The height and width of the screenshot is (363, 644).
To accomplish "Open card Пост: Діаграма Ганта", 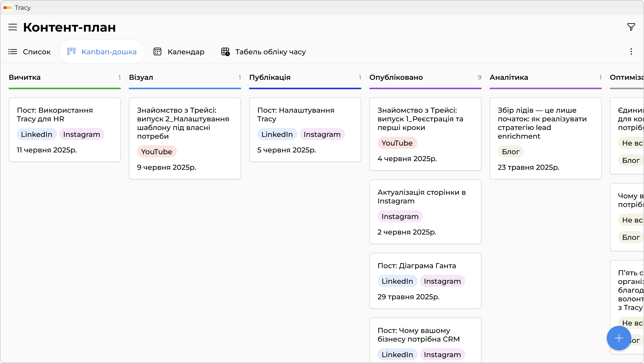I will pos(425,281).
